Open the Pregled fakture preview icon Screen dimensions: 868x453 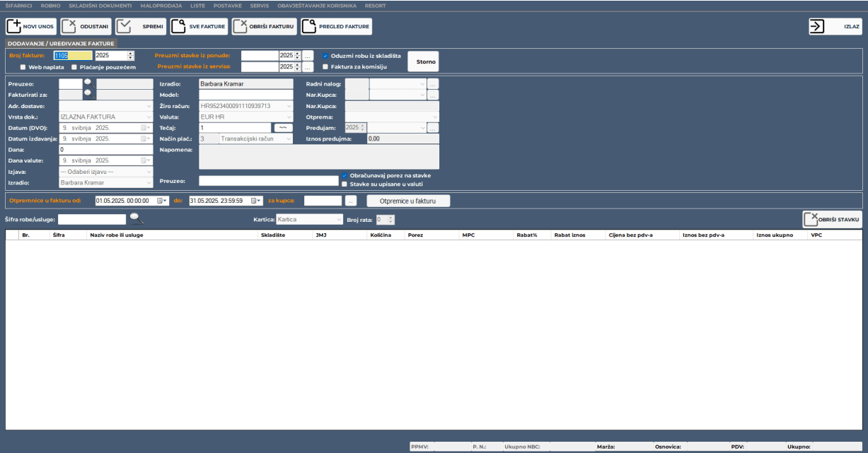point(309,27)
